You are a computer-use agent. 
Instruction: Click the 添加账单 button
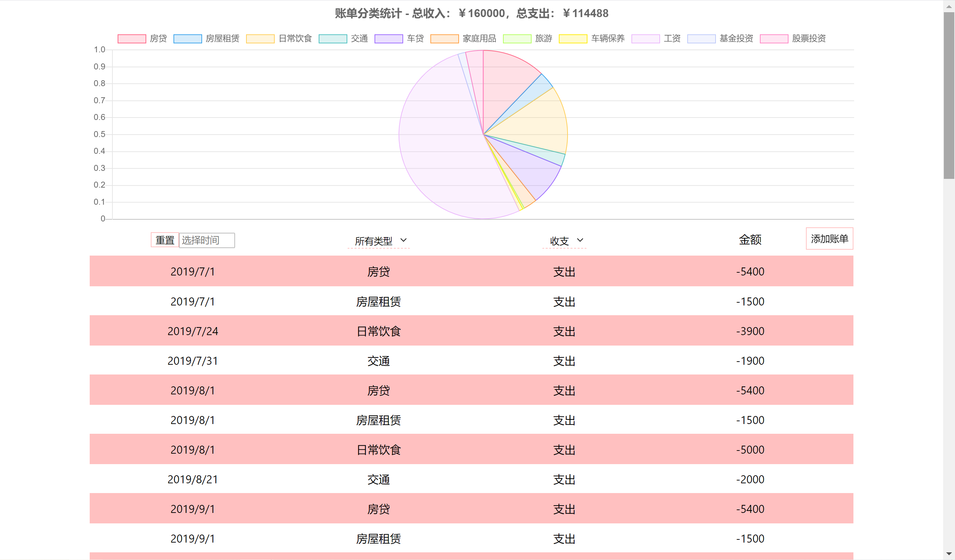[829, 239]
